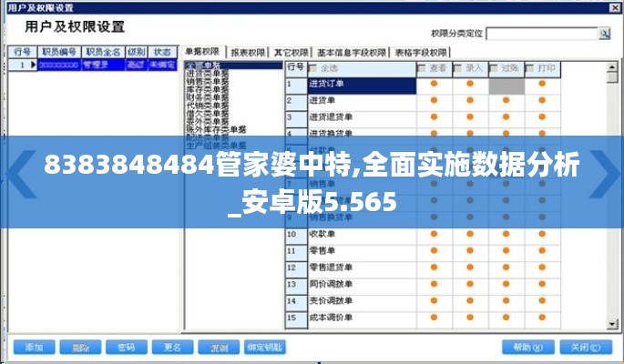
Task: Toggle 录入 permission for 变价调拨单
Action: coord(470,301)
